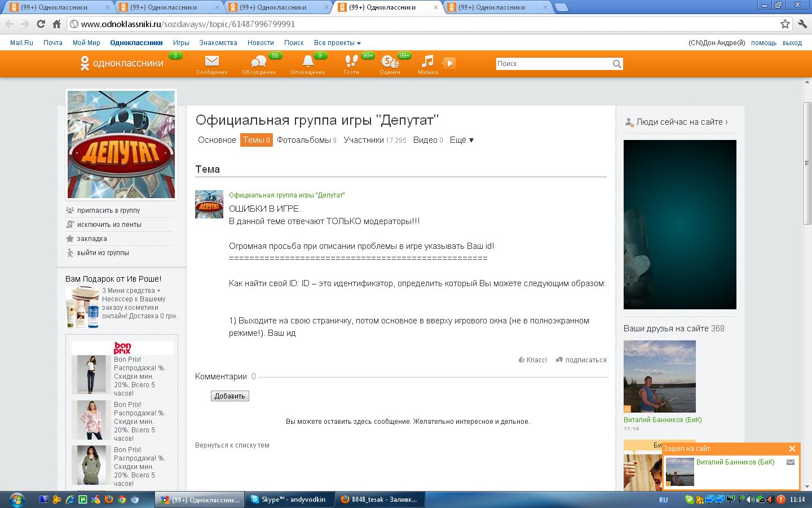Open the Music note icon
The width and height of the screenshot is (812, 508).
(x=428, y=61)
